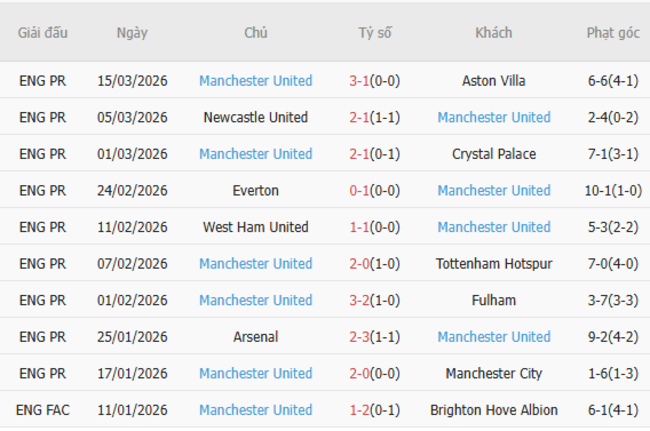Click Fulham team name
The width and height of the screenshot is (650, 431).
pyautogui.click(x=494, y=300)
